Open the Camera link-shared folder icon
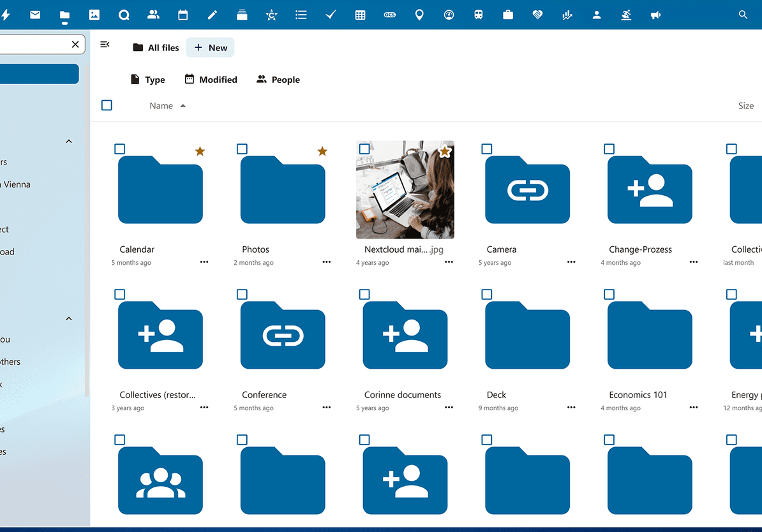Viewport: 762px width, 532px height. coord(527,189)
